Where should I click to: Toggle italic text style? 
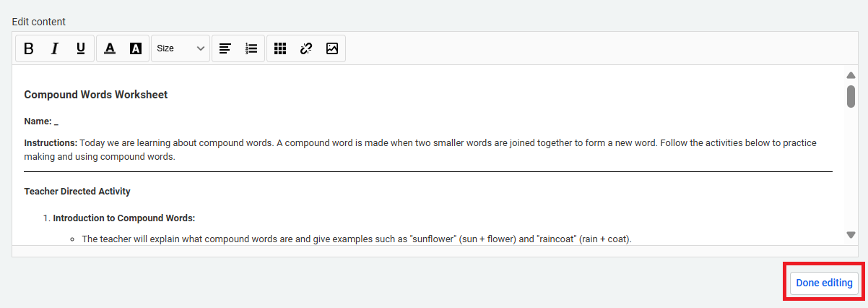[x=55, y=48]
